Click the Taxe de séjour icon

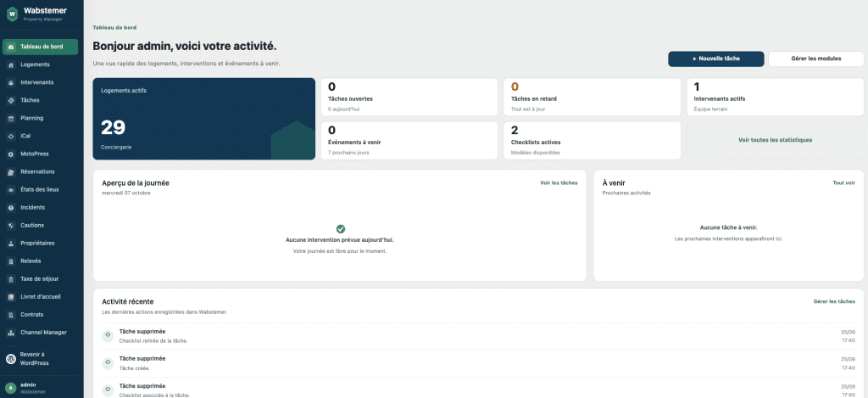click(x=10, y=279)
